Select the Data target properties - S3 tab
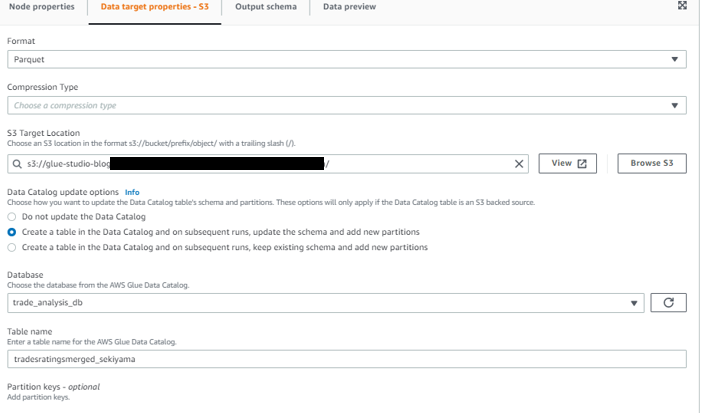 point(155,7)
